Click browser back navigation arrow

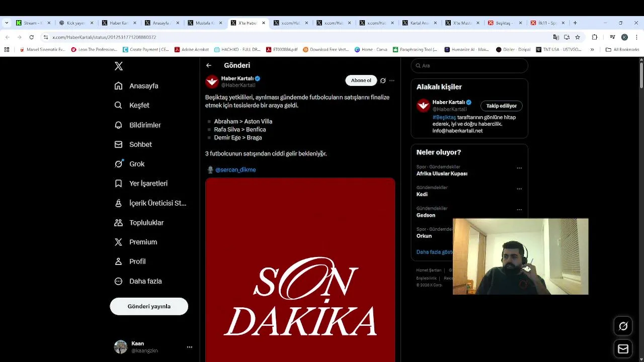(8, 37)
